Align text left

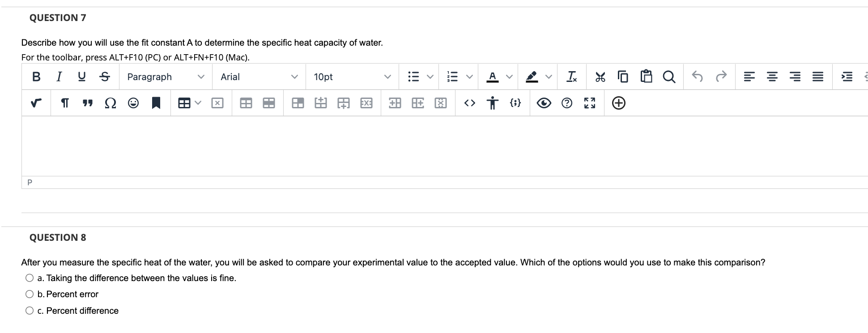click(x=749, y=77)
